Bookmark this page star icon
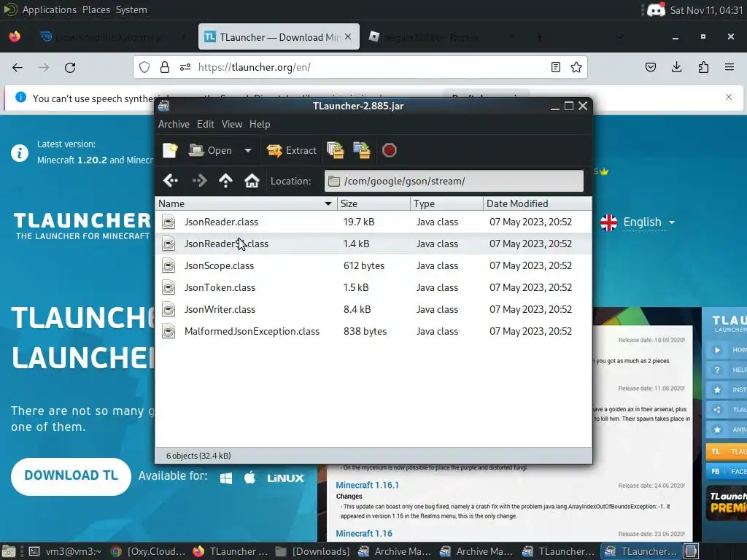The image size is (747, 560). [576, 67]
